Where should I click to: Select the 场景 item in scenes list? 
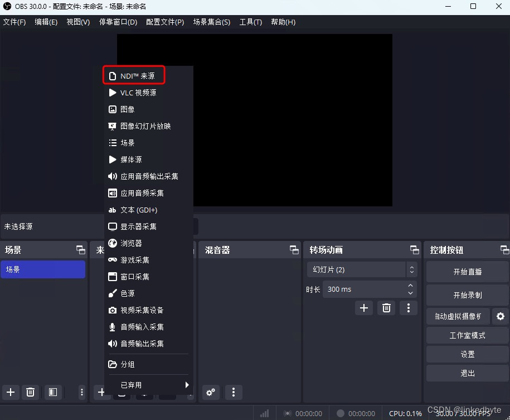[43, 269]
